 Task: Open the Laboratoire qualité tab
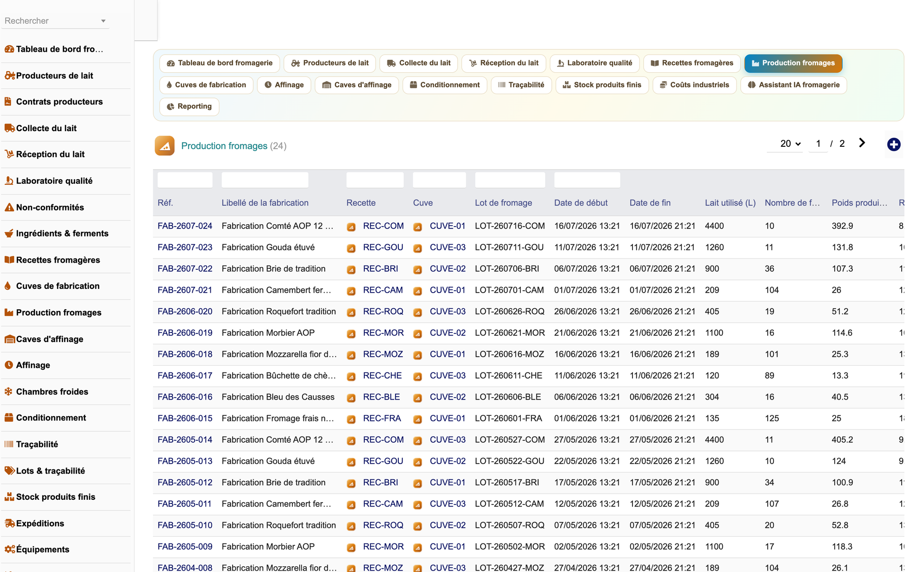[x=595, y=63]
